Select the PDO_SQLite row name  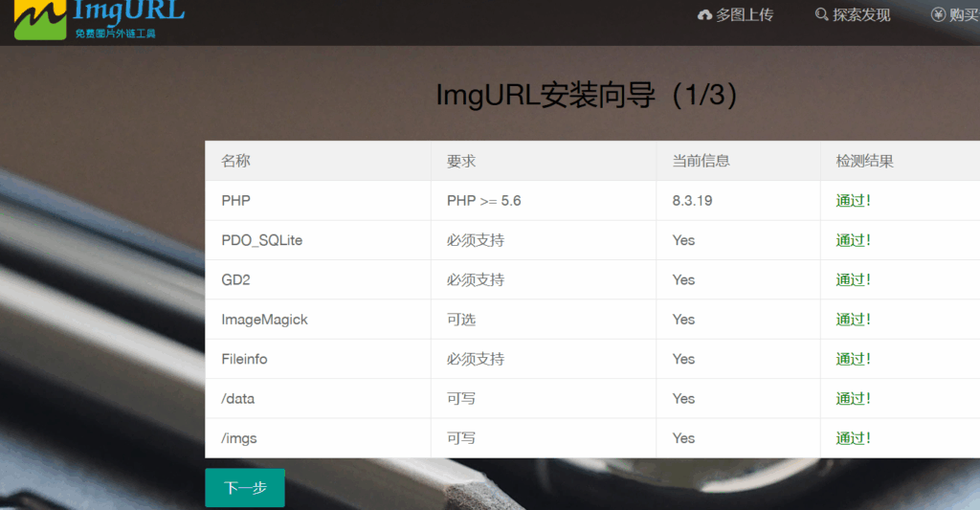261,240
